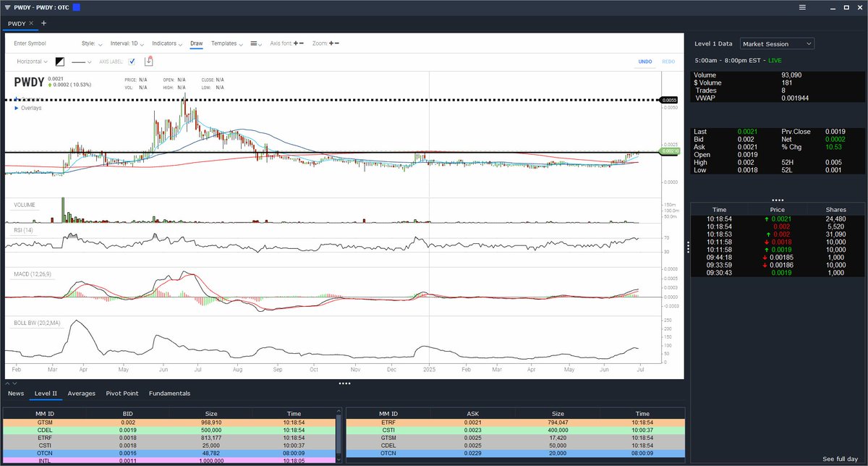
Task: Close the PWDY chart tab
Action: [x=31, y=23]
